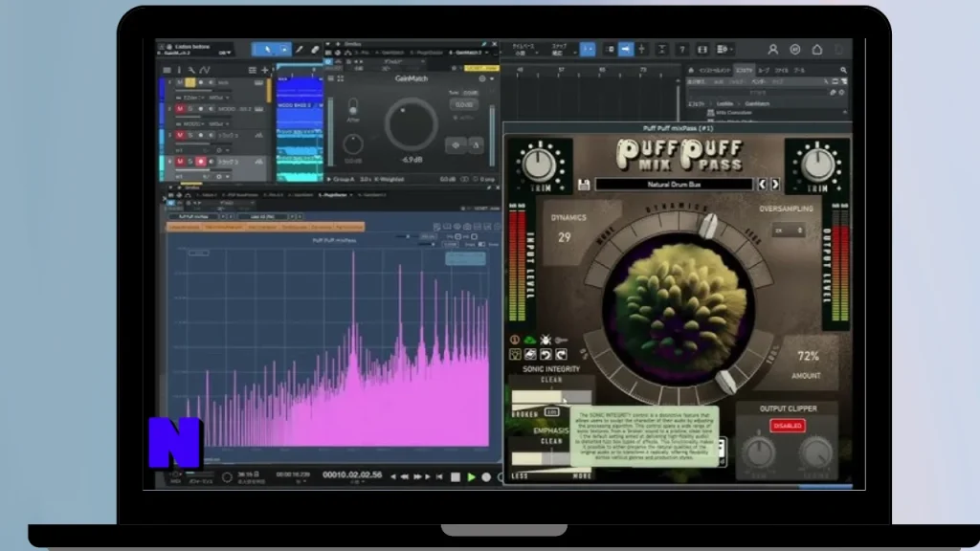Expand Group A in GainMatch footer

[x=329, y=179]
